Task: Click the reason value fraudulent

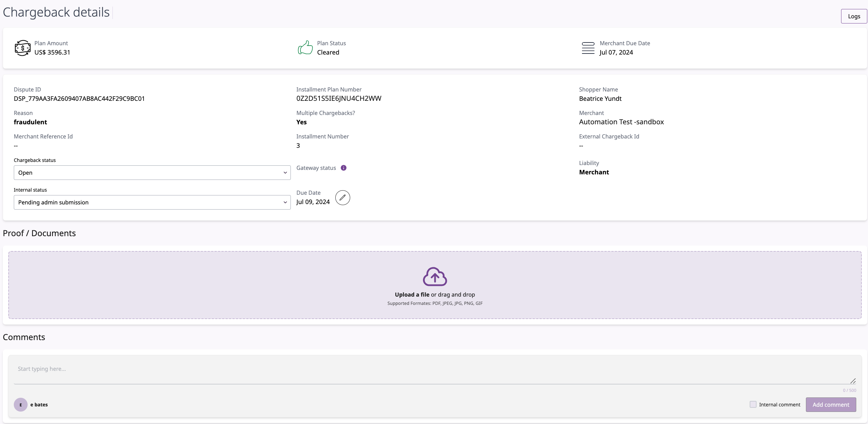Action: tap(30, 122)
